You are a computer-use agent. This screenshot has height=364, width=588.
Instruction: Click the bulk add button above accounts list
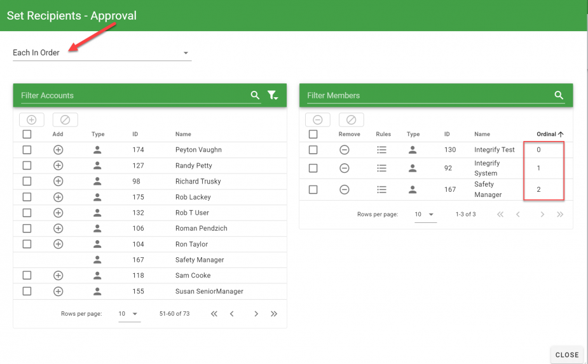[x=32, y=119]
